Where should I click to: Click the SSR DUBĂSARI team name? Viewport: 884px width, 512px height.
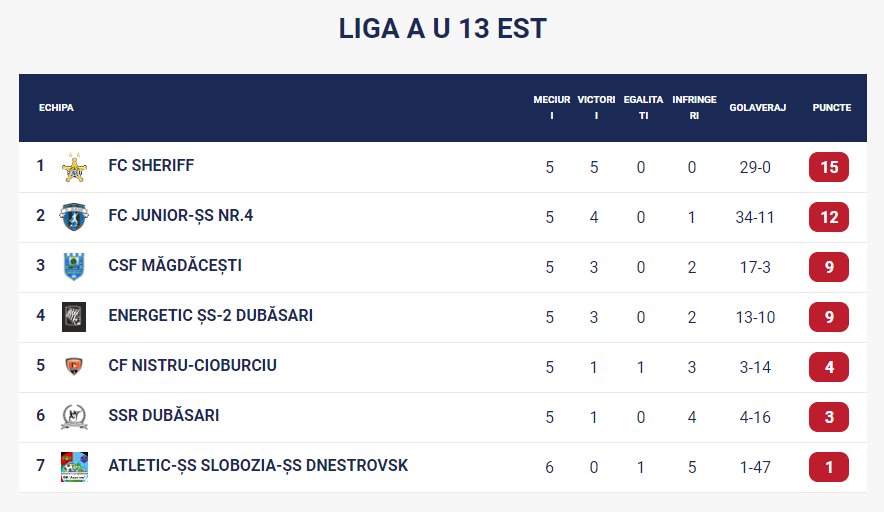(163, 416)
